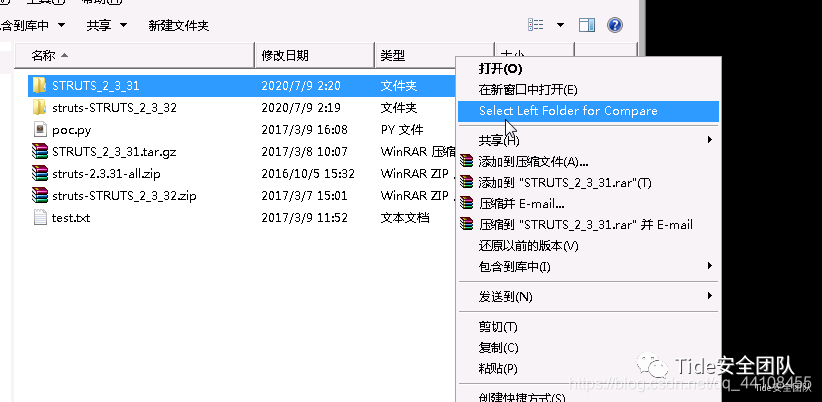Screen dimensions: 822x402
Task: Select the STRUTS_2_3_31 folder name
Action: point(96,86)
